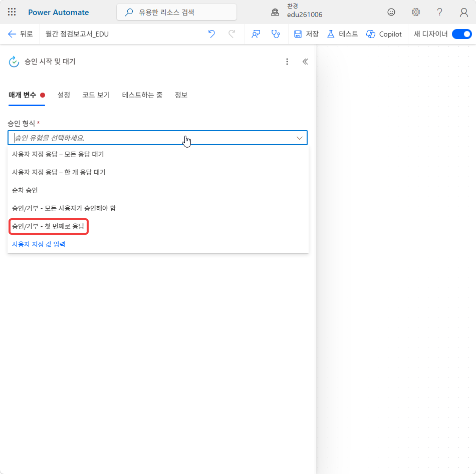Click the save disk icon
The image size is (476, 474).
point(298,34)
